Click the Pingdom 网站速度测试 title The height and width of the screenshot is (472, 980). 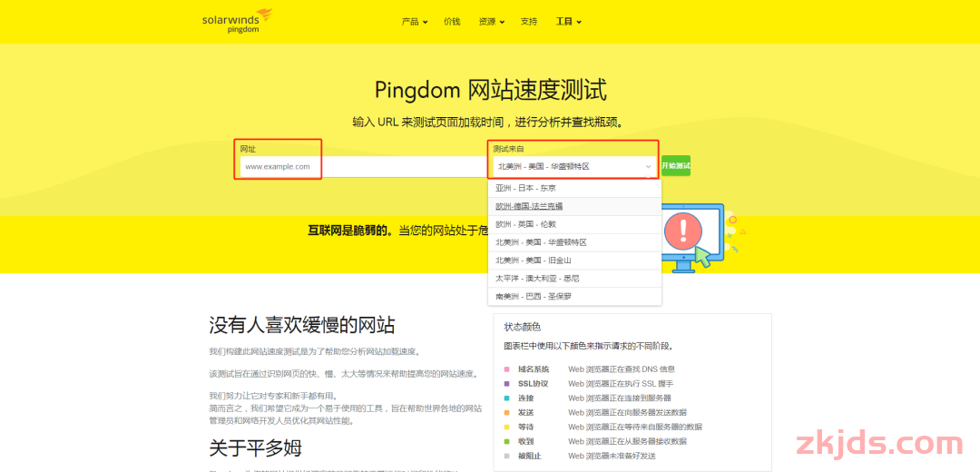pos(491,90)
